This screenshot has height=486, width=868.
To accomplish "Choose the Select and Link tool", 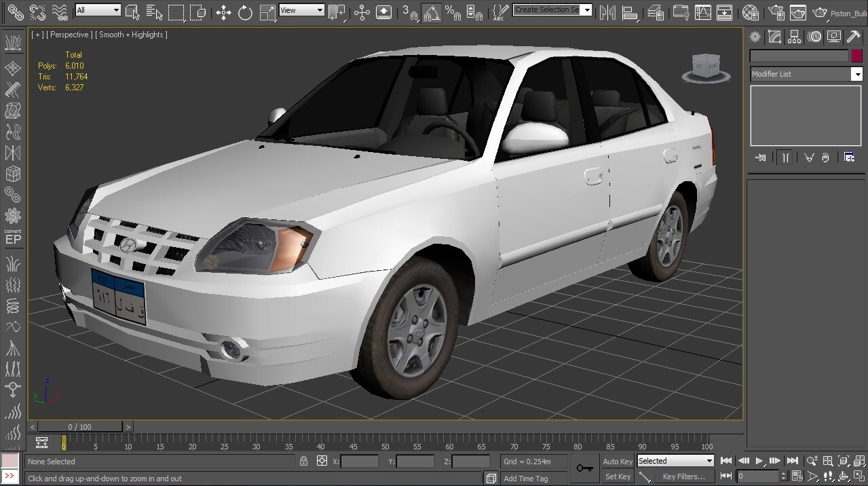I will click(15, 12).
